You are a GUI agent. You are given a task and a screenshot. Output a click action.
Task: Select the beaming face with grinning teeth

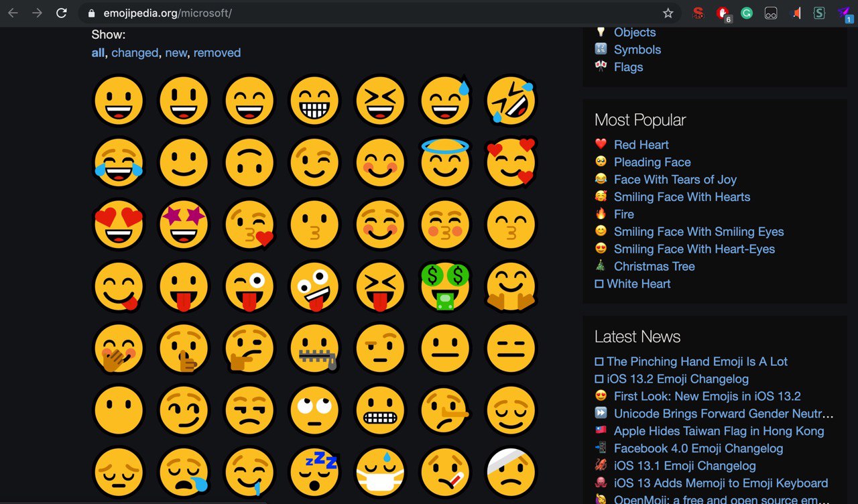pyautogui.click(x=315, y=101)
